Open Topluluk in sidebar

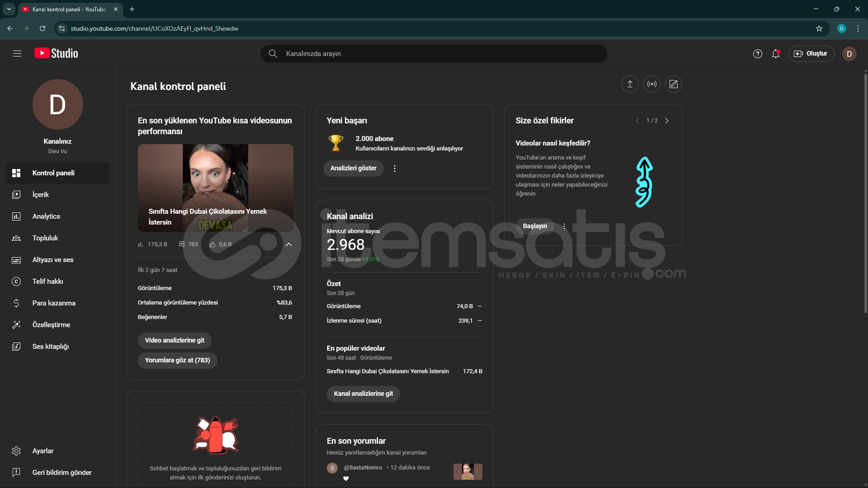pyautogui.click(x=57, y=238)
